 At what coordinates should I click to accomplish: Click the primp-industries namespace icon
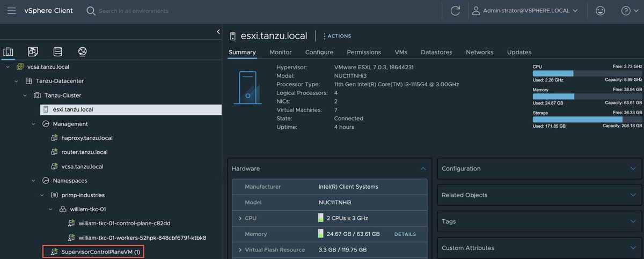(54, 195)
